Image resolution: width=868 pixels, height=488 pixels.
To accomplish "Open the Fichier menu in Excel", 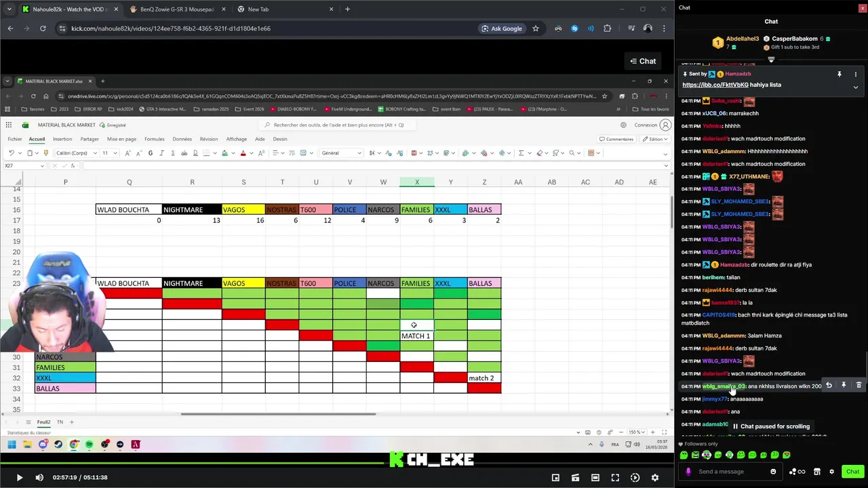I will [x=15, y=139].
